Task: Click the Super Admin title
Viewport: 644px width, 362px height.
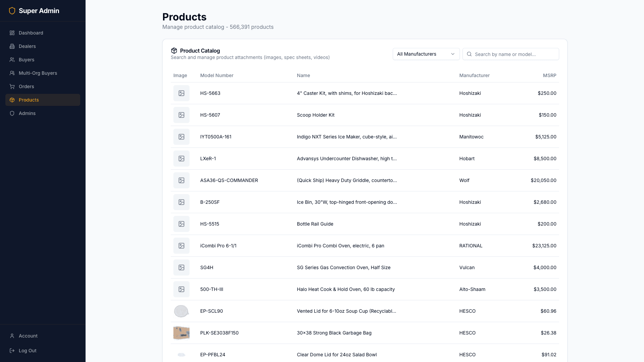Action: (39, 11)
